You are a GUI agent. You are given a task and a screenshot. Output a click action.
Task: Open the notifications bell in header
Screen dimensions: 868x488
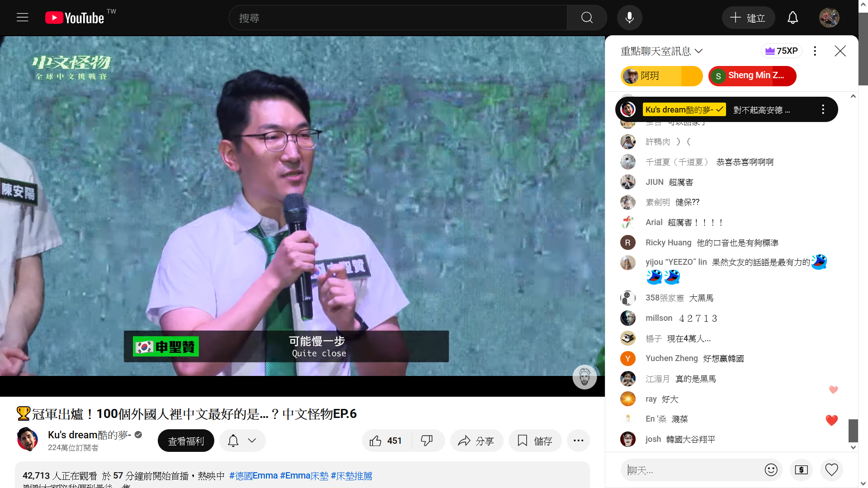(x=793, y=18)
